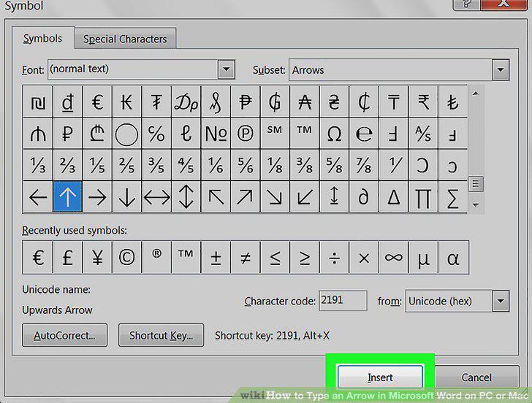Select the right arrow symbol
The height and width of the screenshot is (403, 532).
pyautogui.click(x=97, y=197)
